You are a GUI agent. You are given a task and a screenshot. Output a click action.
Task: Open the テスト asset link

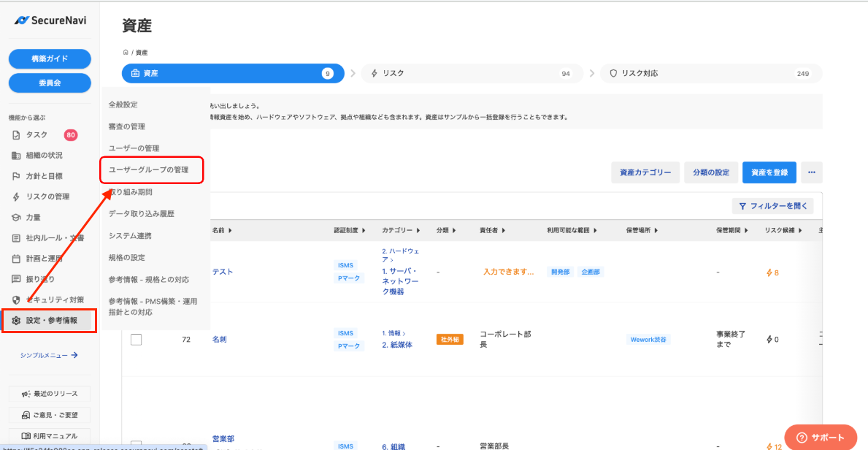pos(223,272)
